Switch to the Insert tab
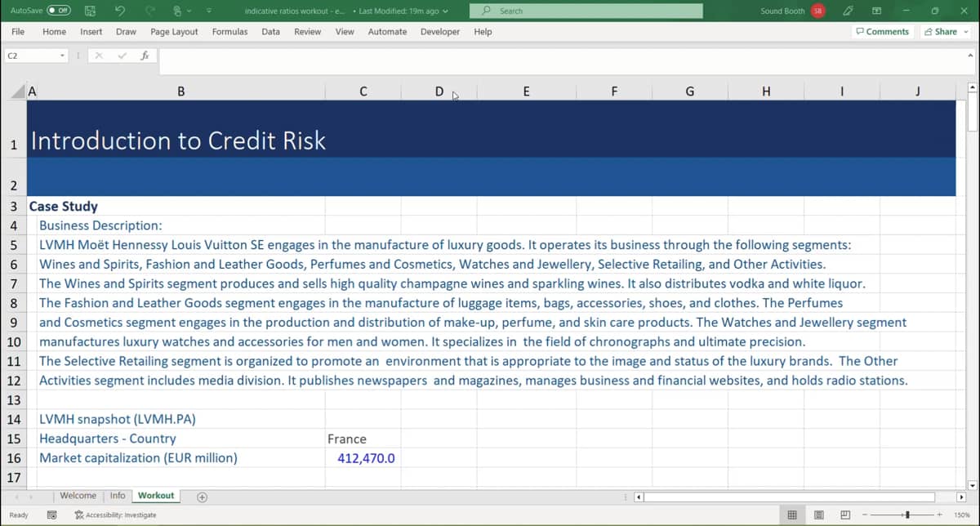Screen dimensions: 980x526 [91, 32]
